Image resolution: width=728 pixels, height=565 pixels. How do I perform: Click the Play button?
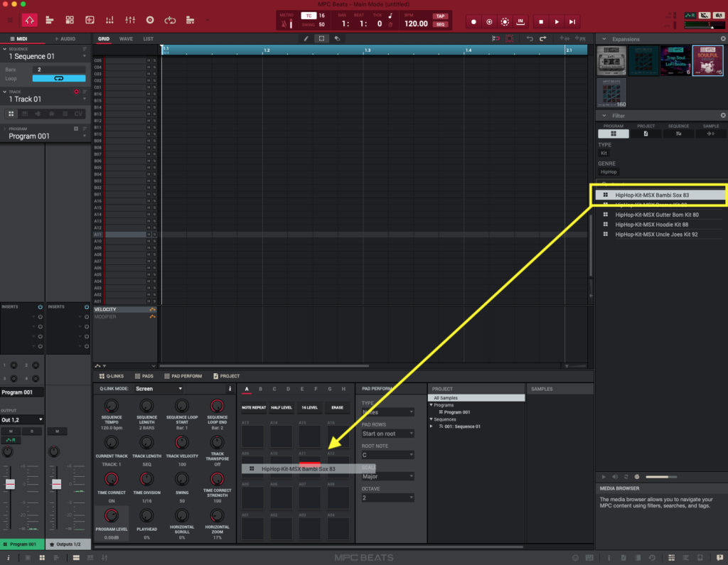pyautogui.click(x=557, y=22)
